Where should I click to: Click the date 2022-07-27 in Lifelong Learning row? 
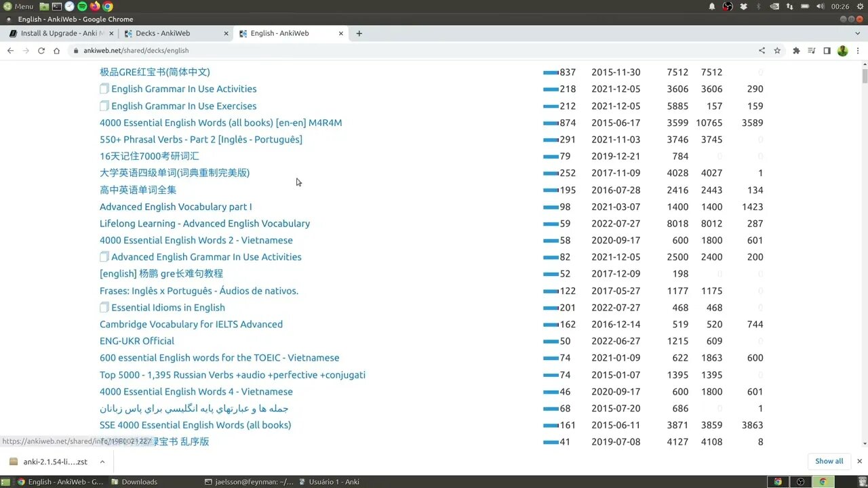click(x=616, y=224)
